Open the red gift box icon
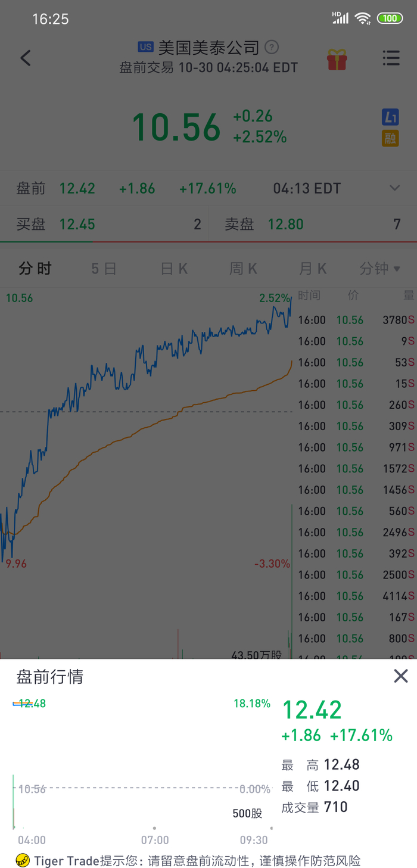The image size is (417, 868). tap(337, 58)
